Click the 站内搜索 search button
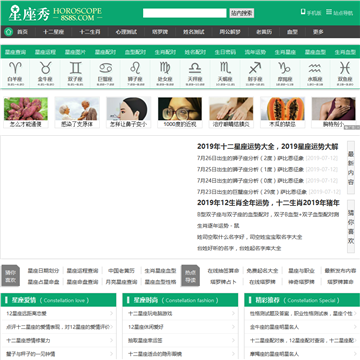The height and width of the screenshot is (360, 360). [x=242, y=13]
